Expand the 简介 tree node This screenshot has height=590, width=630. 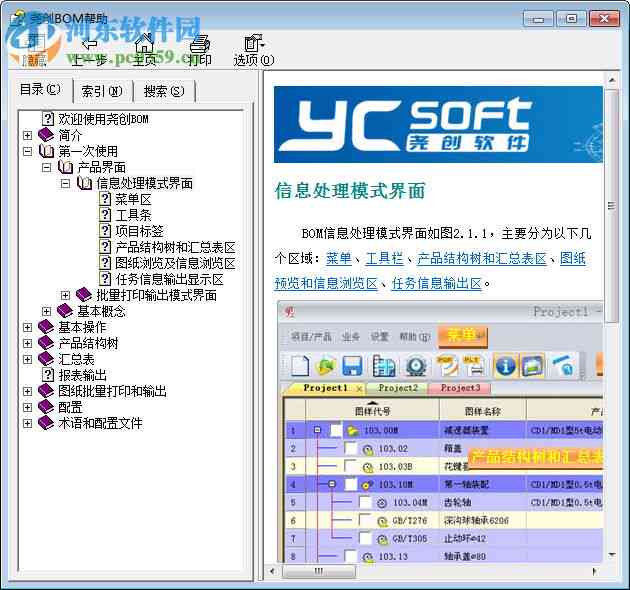coord(27,135)
